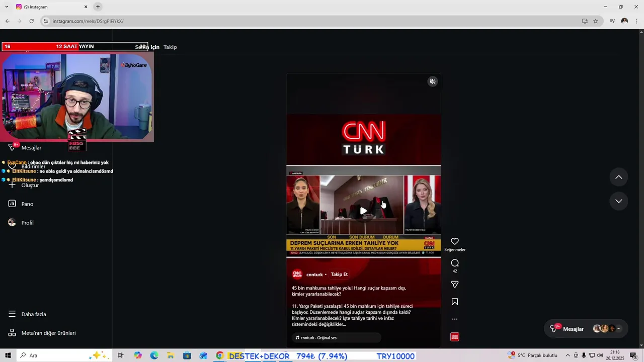Viewport: 644px width, 362px height.
Task: Open Chrome media control icon
Action: tap(612, 21)
